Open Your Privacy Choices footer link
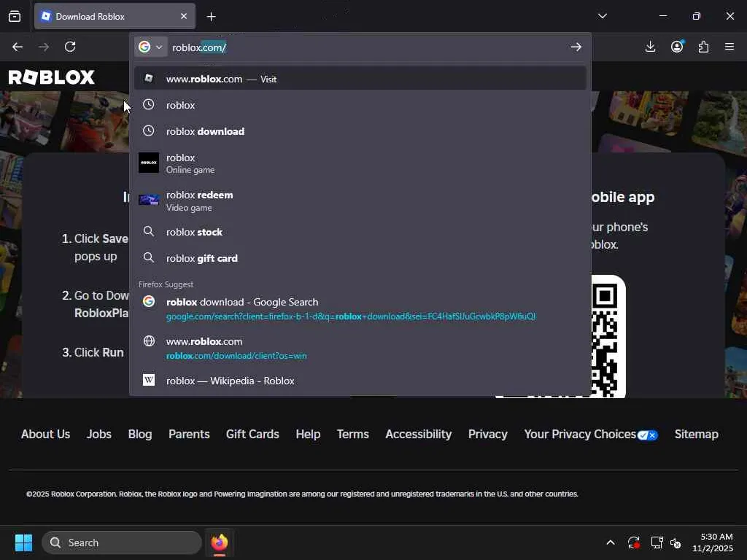The height and width of the screenshot is (560, 747). click(x=591, y=435)
